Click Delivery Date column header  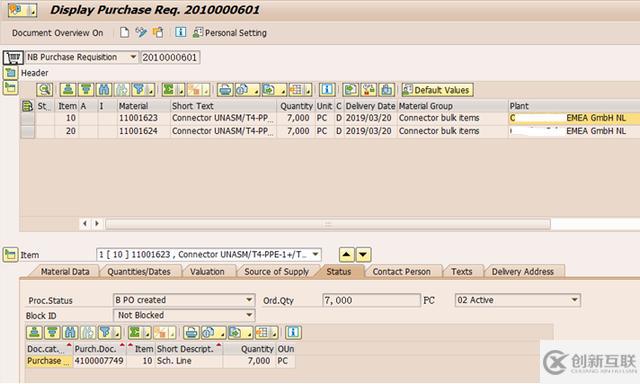pyautogui.click(x=370, y=106)
